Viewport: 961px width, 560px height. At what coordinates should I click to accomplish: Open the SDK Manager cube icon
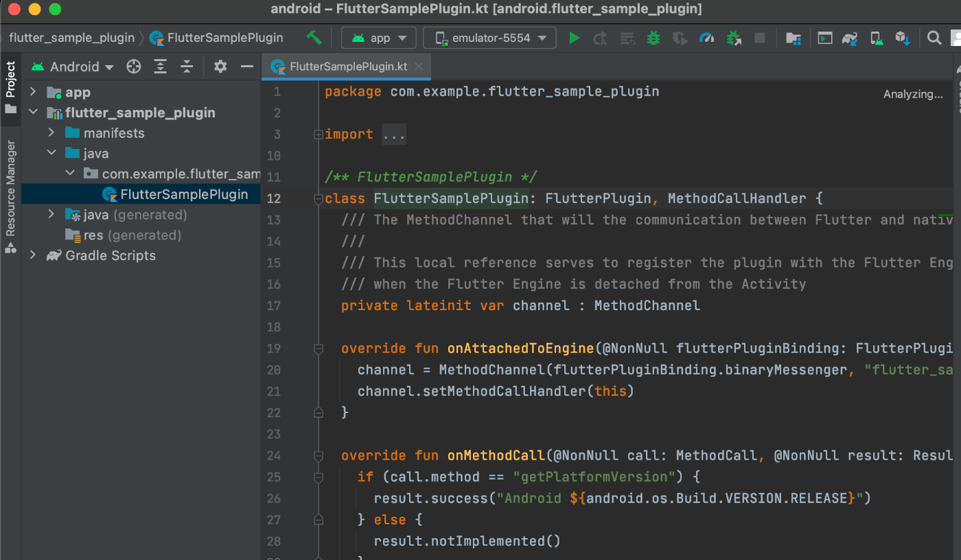coord(902,38)
